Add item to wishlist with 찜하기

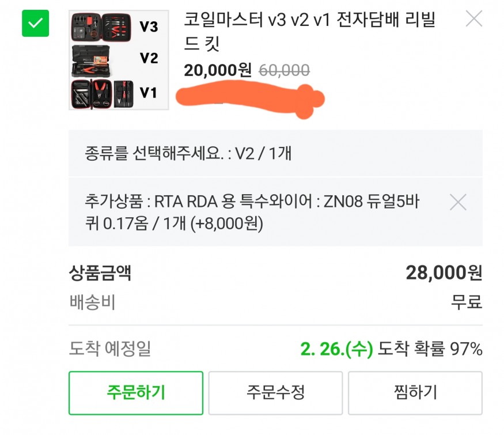pyautogui.click(x=415, y=393)
